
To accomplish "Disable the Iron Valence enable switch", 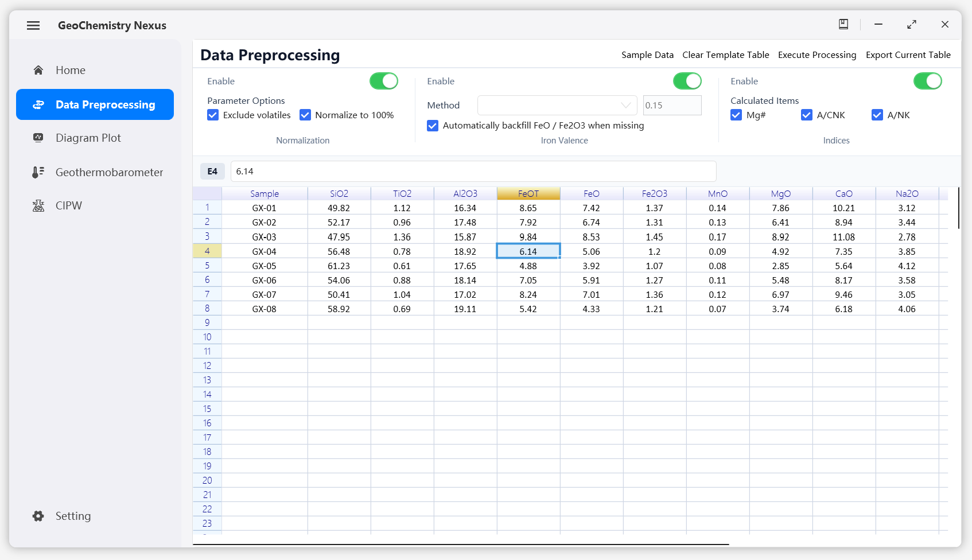I will [x=687, y=81].
